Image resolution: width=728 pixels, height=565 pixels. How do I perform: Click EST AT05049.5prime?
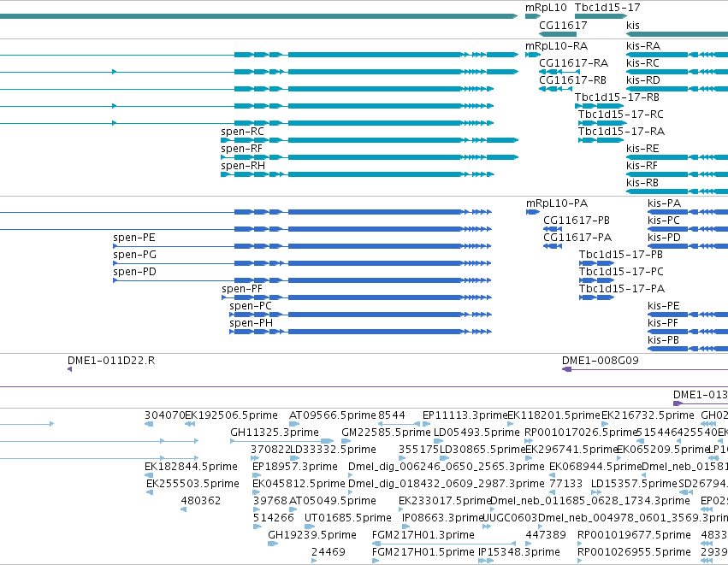(333, 502)
